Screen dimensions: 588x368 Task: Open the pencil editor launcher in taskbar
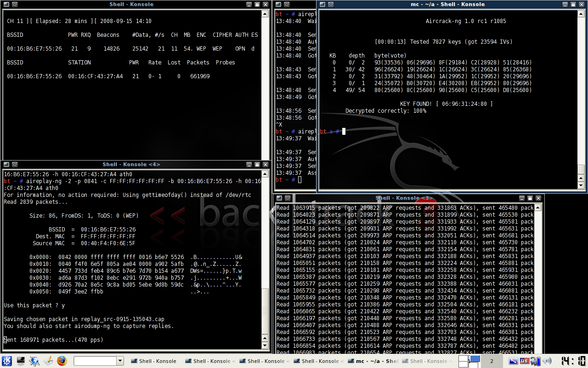click(48, 361)
